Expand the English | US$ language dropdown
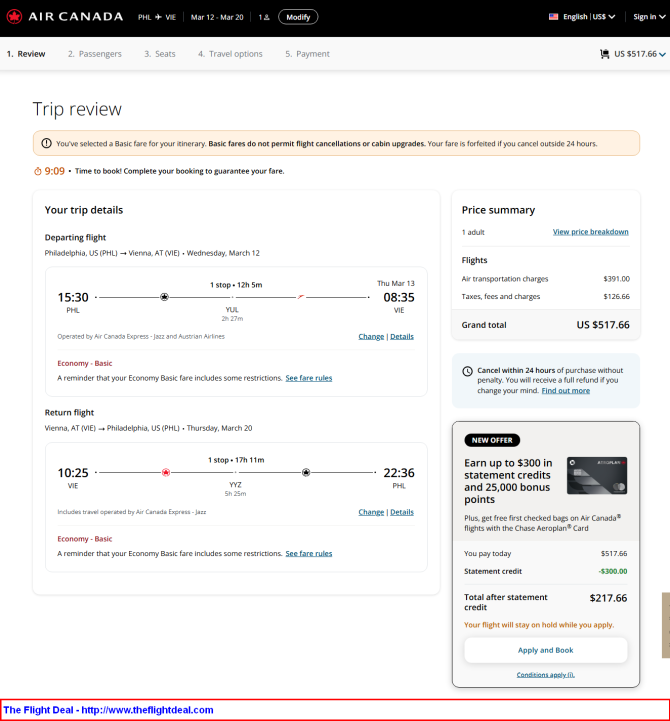 click(589, 17)
